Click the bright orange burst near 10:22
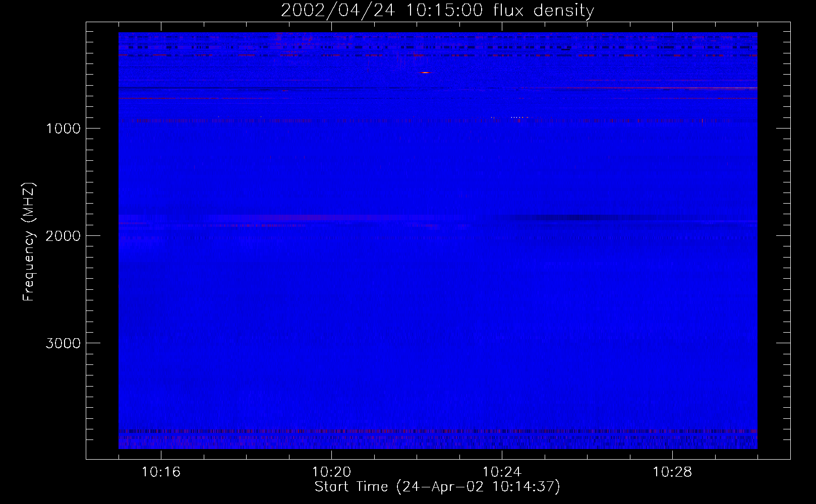This screenshot has width=816, height=504. click(x=426, y=73)
